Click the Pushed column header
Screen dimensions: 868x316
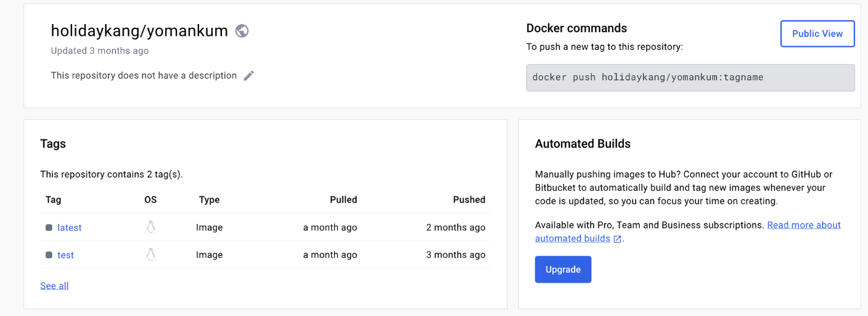[x=469, y=200]
